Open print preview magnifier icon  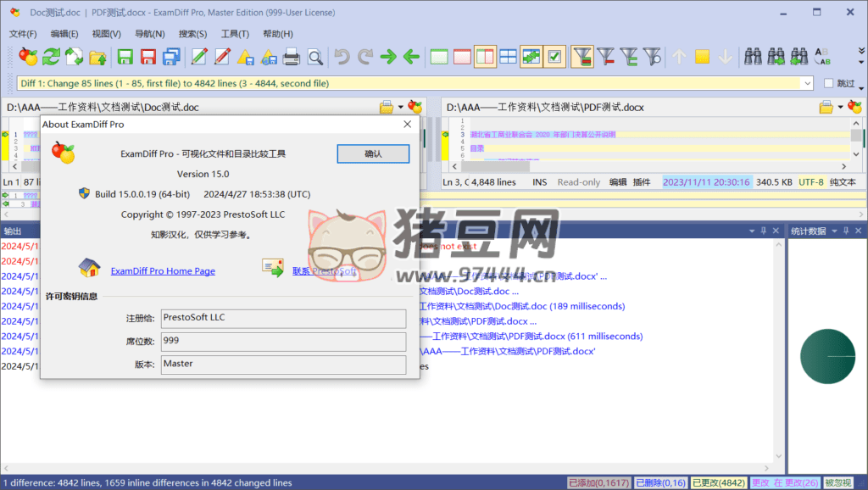pos(315,57)
